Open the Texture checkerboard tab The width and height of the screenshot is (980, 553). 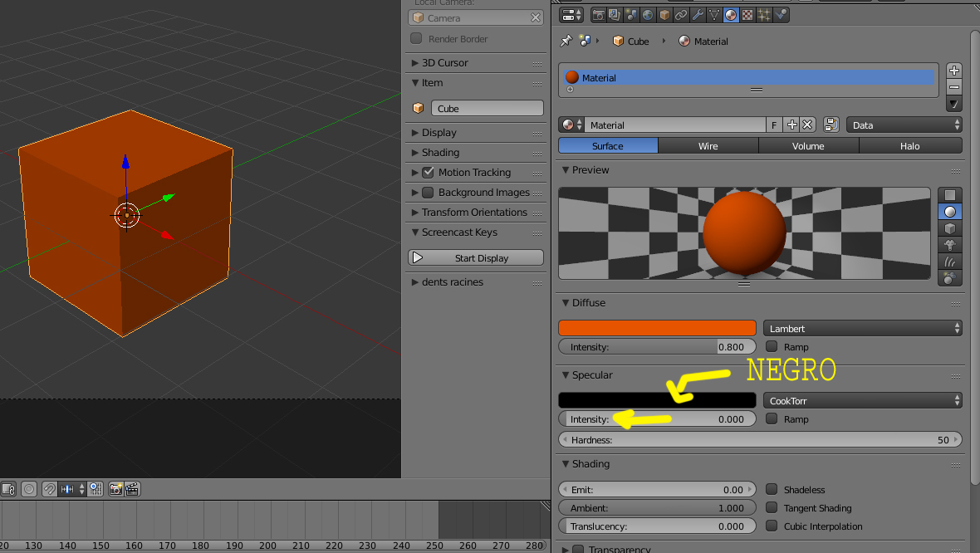pos(747,15)
